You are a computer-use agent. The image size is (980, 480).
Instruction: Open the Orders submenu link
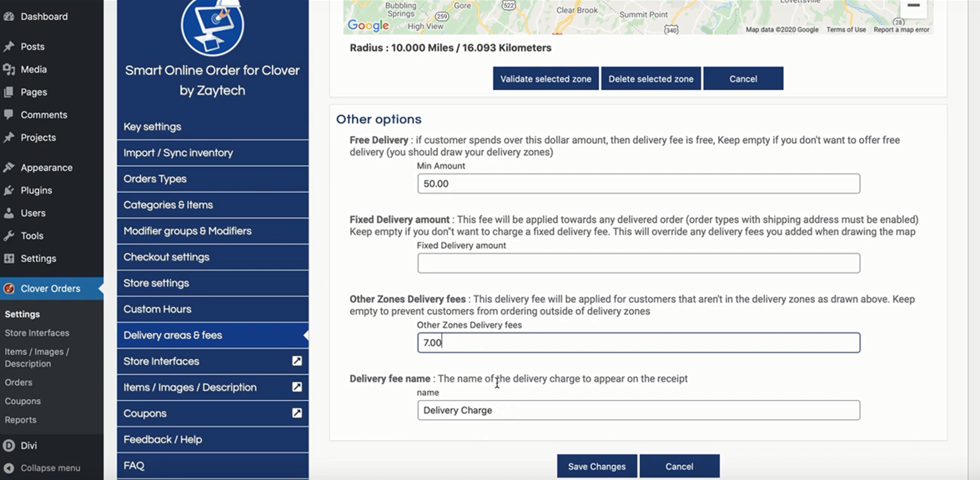[18, 382]
